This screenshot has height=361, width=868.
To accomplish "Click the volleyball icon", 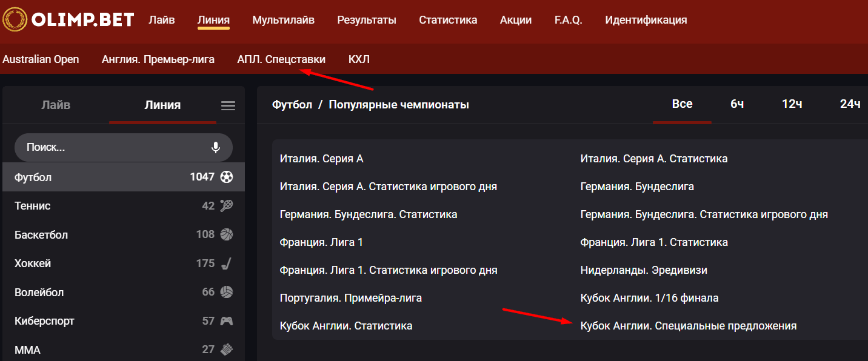I will point(227,292).
